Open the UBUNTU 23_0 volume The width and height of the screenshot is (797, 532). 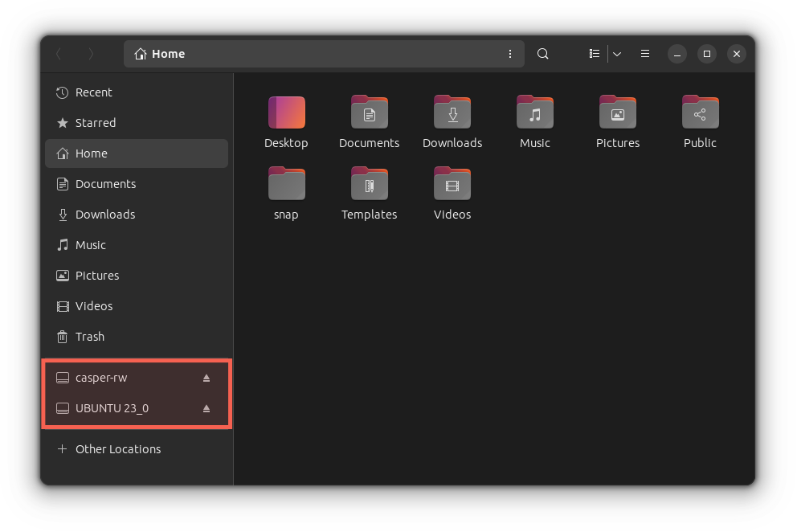pyautogui.click(x=112, y=407)
